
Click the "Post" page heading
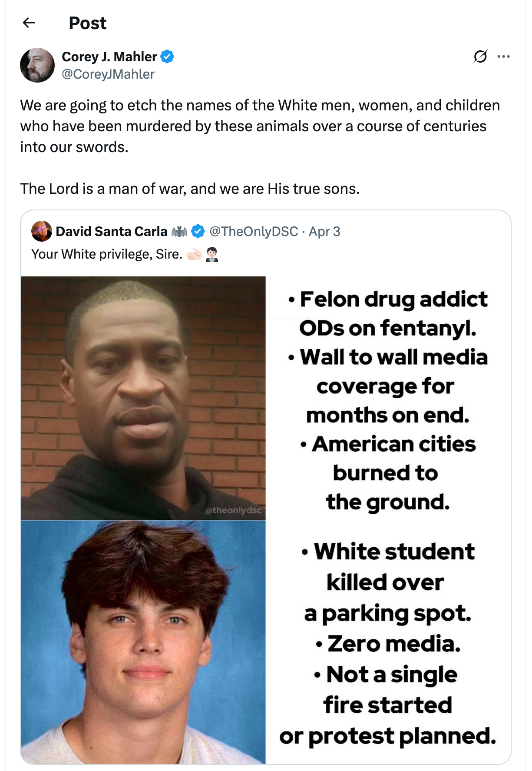[87, 23]
